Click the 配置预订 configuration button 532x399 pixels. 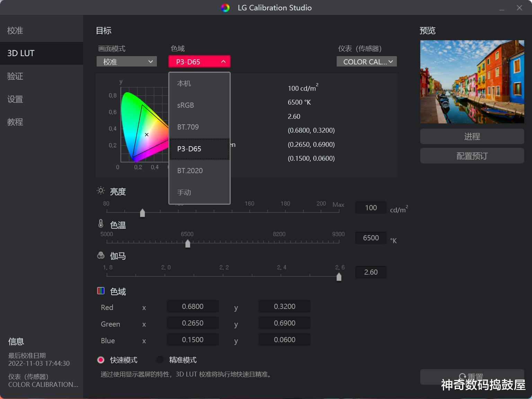pos(472,156)
